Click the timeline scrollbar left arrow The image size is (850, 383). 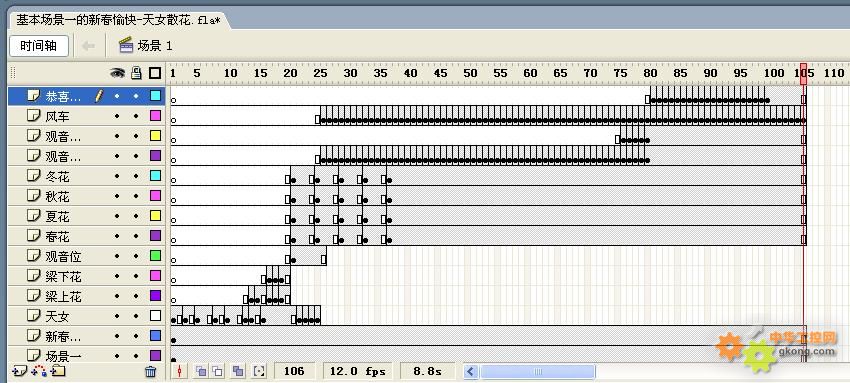pos(471,372)
